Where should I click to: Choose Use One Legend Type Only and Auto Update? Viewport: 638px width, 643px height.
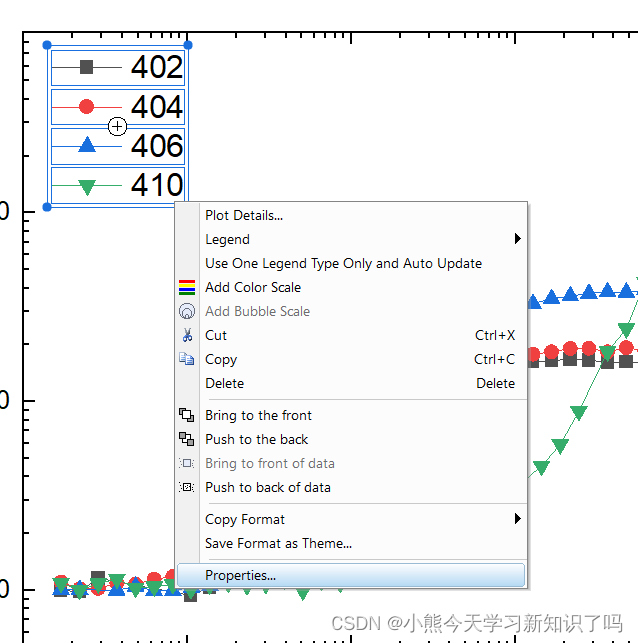pyautogui.click(x=351, y=263)
